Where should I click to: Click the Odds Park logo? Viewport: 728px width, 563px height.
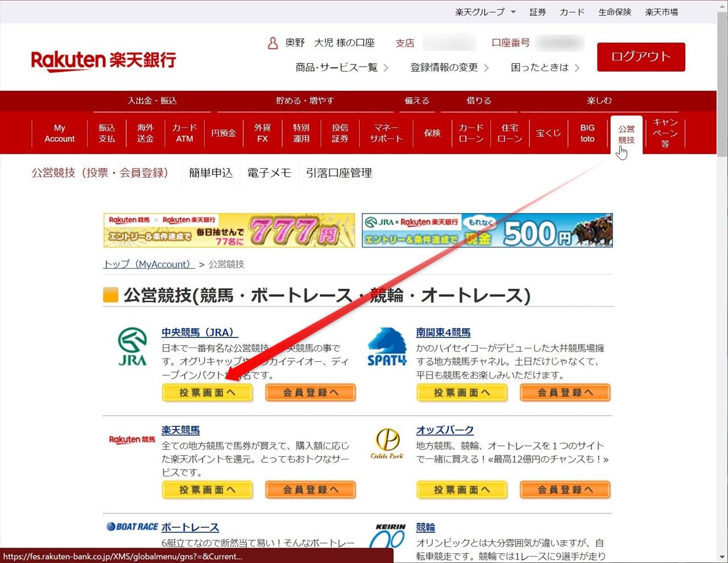click(x=387, y=444)
